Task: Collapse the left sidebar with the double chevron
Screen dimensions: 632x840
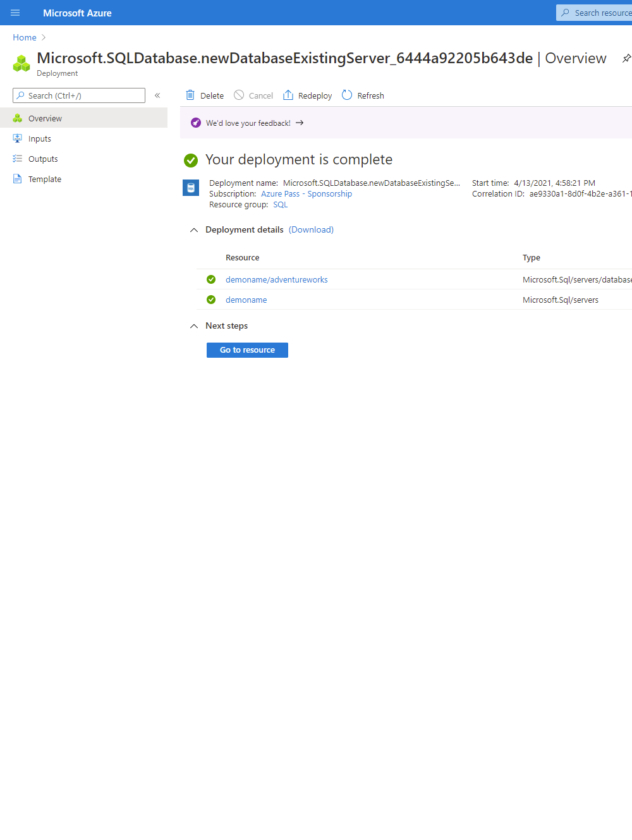Action: coord(157,95)
